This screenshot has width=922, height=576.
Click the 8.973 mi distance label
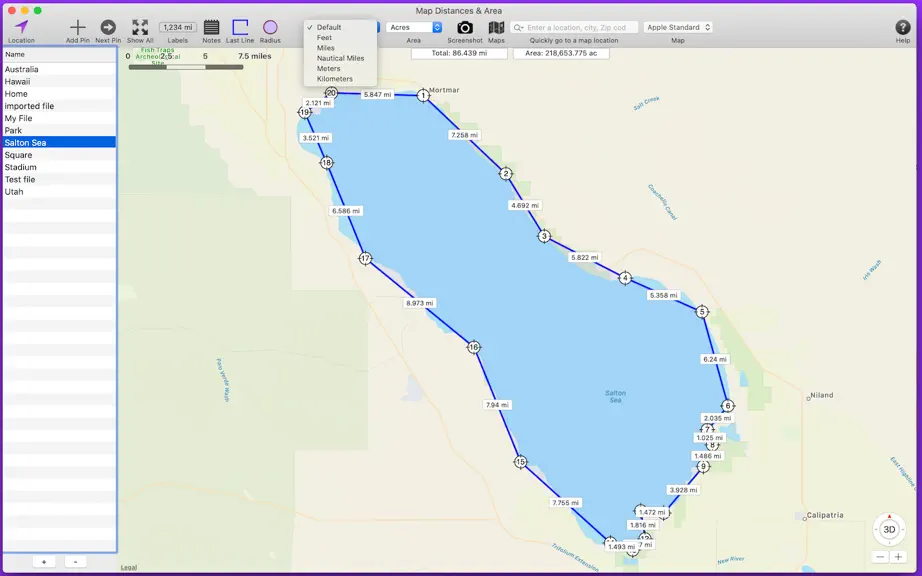[420, 303]
